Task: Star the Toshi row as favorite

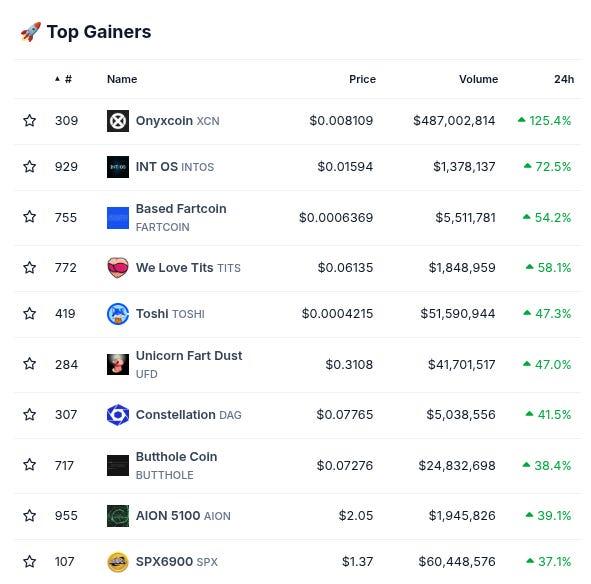Action: pos(29,314)
